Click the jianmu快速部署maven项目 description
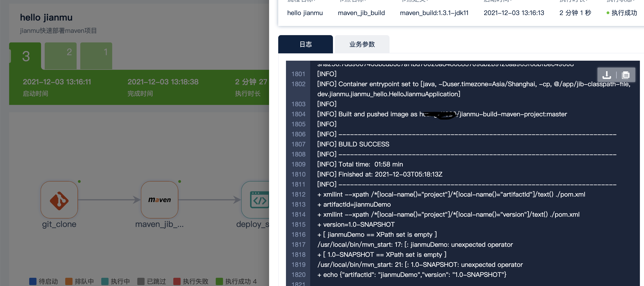 (58, 31)
